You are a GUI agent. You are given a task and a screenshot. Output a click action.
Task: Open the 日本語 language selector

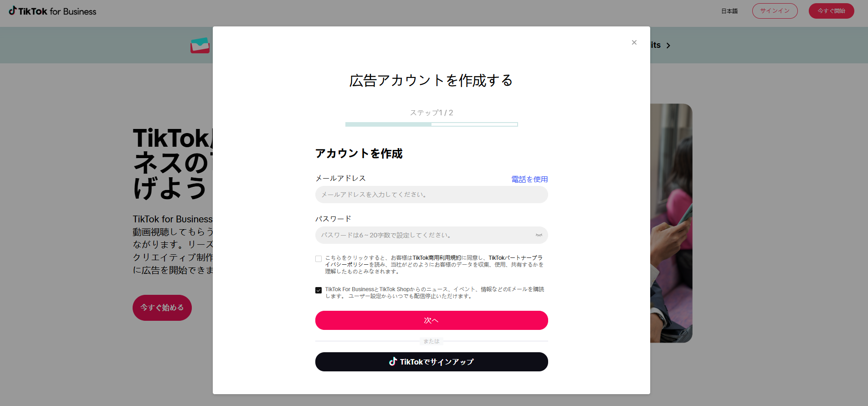click(729, 11)
